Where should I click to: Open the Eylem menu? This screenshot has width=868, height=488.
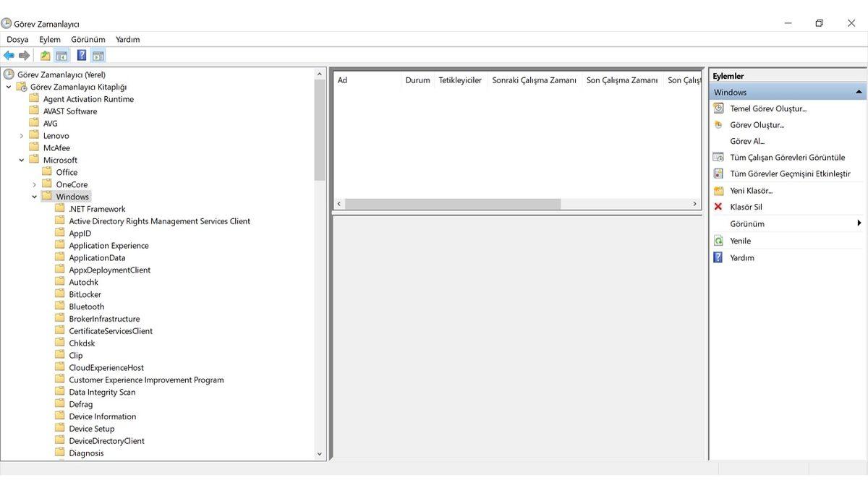pyautogui.click(x=50, y=39)
